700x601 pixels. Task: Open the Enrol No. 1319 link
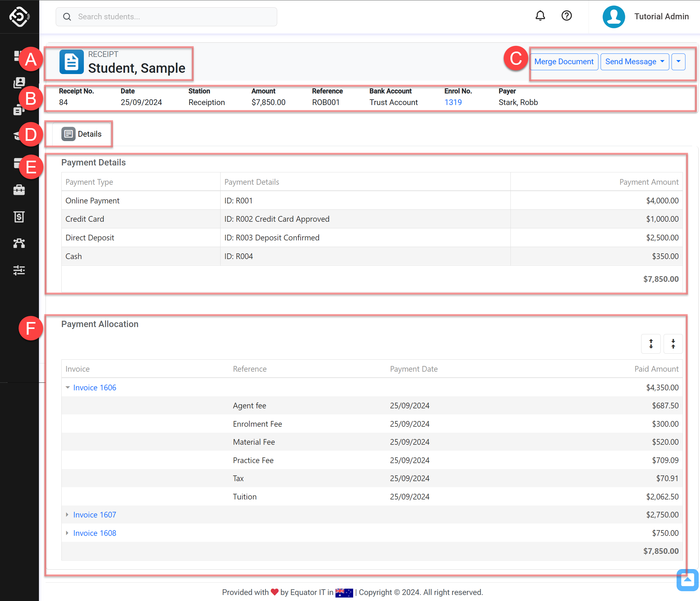(x=453, y=102)
